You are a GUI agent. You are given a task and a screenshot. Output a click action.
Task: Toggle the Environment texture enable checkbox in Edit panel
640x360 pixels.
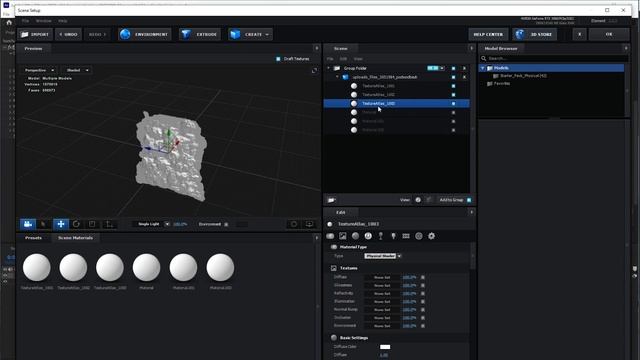pyautogui.click(x=423, y=326)
